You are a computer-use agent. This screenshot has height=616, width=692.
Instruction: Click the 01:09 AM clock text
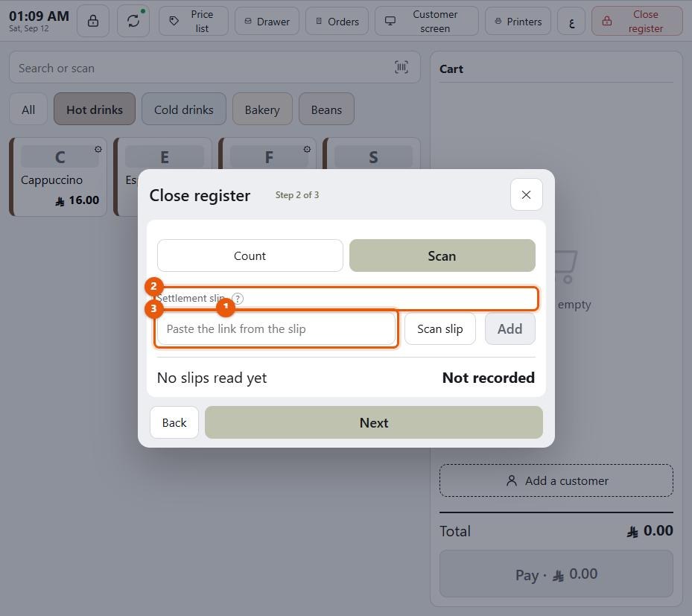[39, 16]
